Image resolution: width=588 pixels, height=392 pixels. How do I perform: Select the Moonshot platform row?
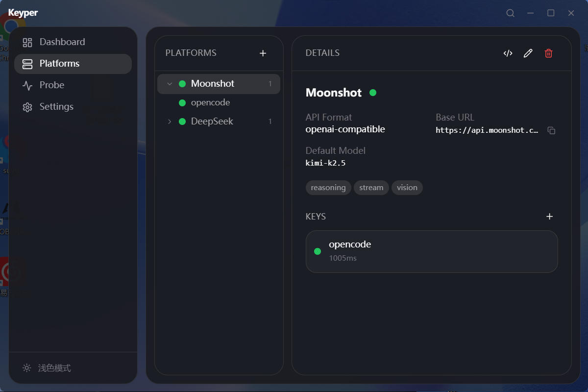[x=219, y=84]
